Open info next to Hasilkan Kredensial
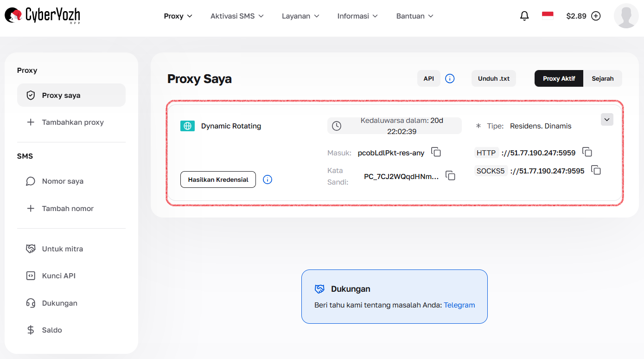Image resolution: width=644 pixels, height=359 pixels. (268, 179)
